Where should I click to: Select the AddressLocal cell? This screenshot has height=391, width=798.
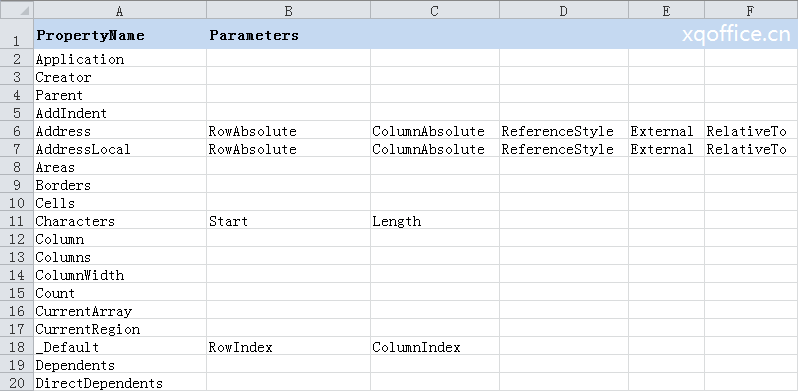click(120, 149)
